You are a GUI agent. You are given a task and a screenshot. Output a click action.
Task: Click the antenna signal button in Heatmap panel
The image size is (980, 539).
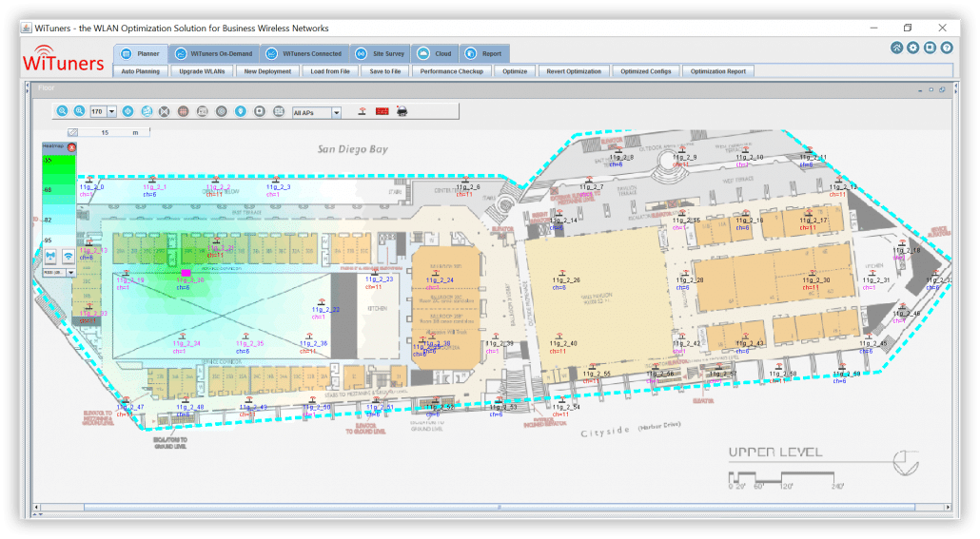tap(50, 256)
